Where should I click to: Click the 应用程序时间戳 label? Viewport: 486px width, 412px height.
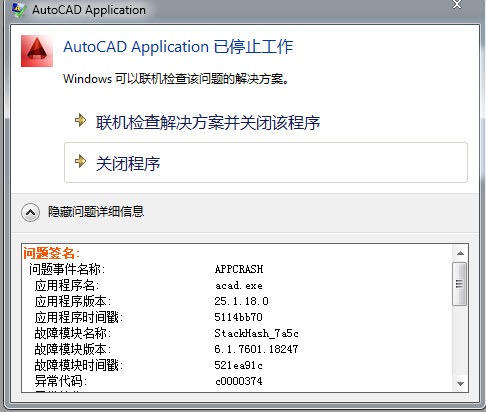tap(79, 317)
